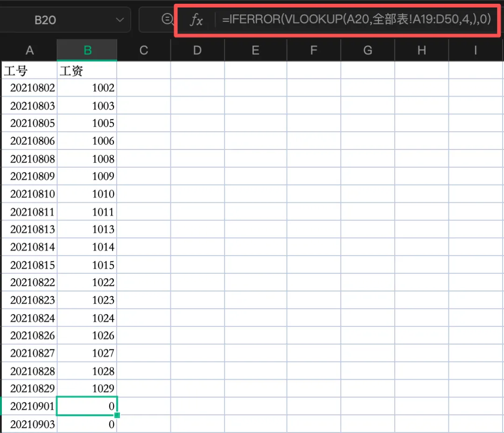Click salary cell showing 1014
Screen dimensions: 504x433
coord(87,247)
